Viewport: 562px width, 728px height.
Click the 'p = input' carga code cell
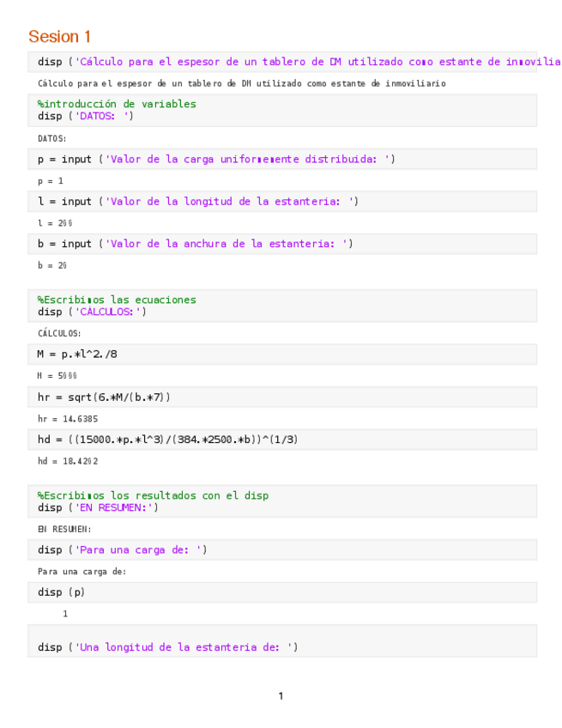tap(216, 159)
